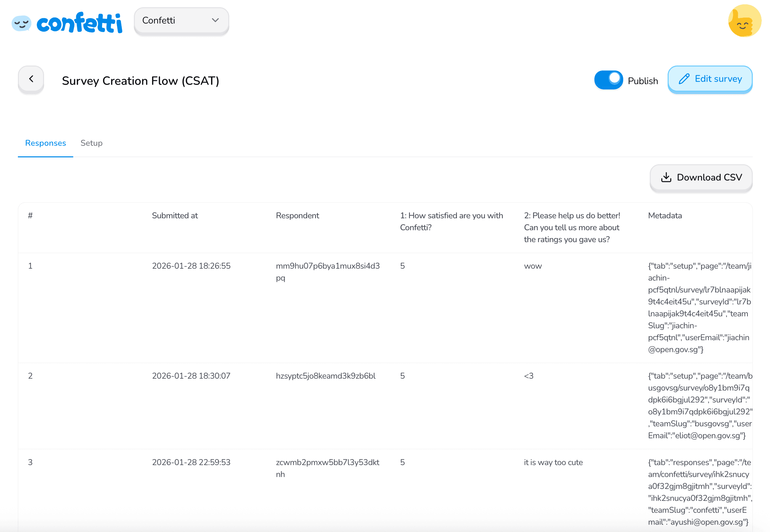Select metadata containing ayushi@open.gov.sg
The image size is (770, 532).
(x=700, y=492)
